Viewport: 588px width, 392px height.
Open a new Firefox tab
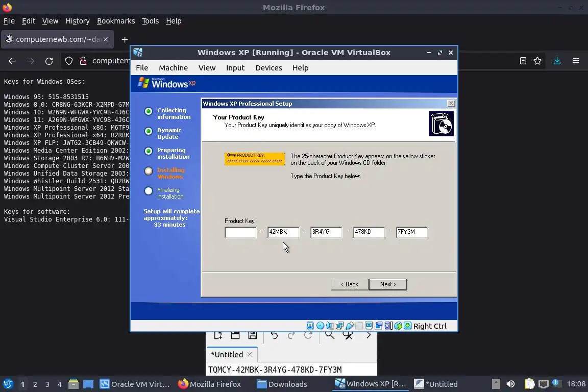point(125,39)
